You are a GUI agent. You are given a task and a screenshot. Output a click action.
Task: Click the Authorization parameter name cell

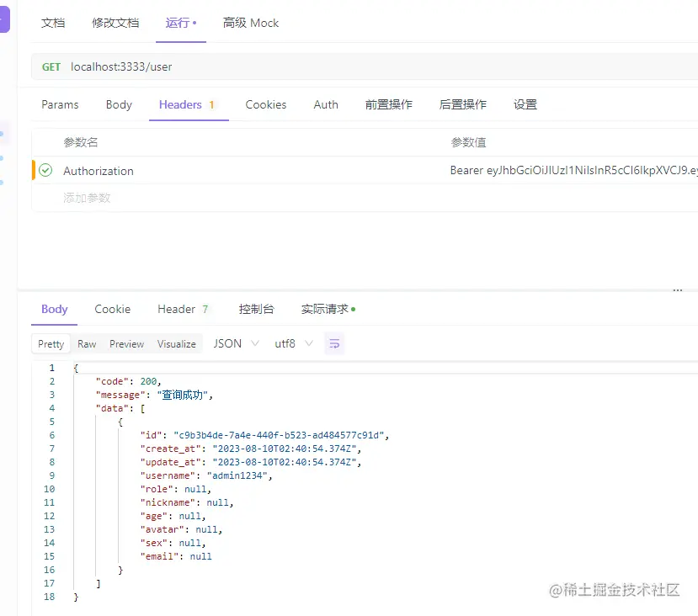99,171
